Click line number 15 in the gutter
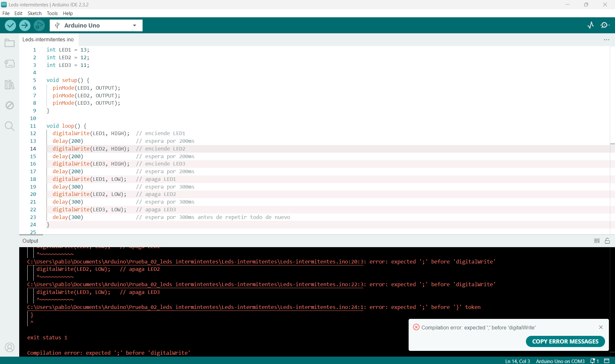The width and height of the screenshot is (615, 364). 33,157
